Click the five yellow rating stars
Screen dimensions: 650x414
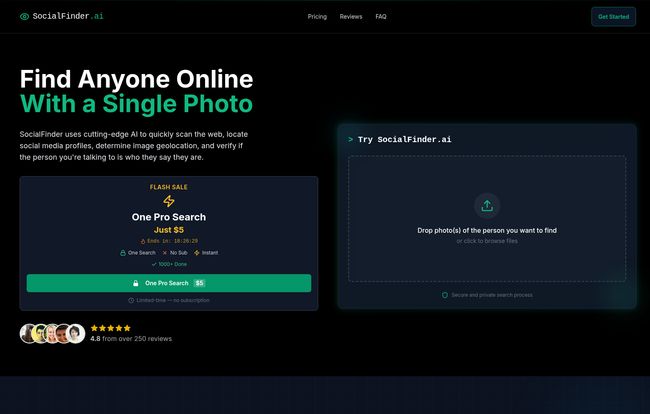[111, 328]
